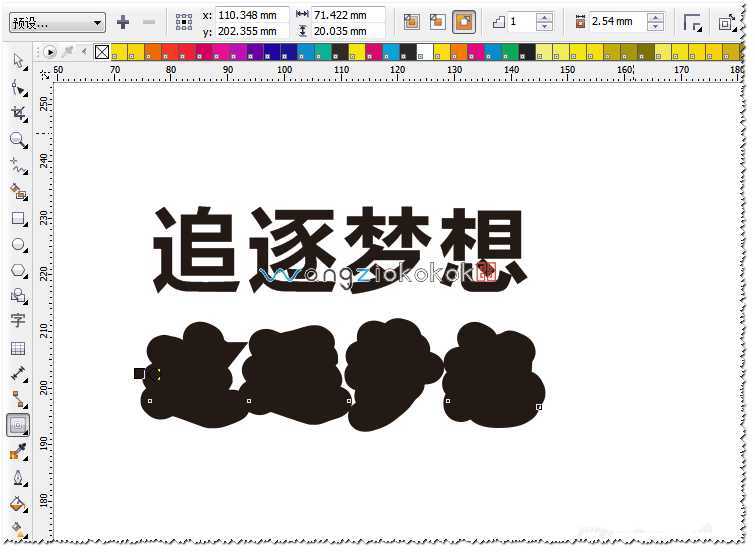This screenshot has height=553, width=755.
Task: Open the 预设 presets dropdown
Action: 57,22
